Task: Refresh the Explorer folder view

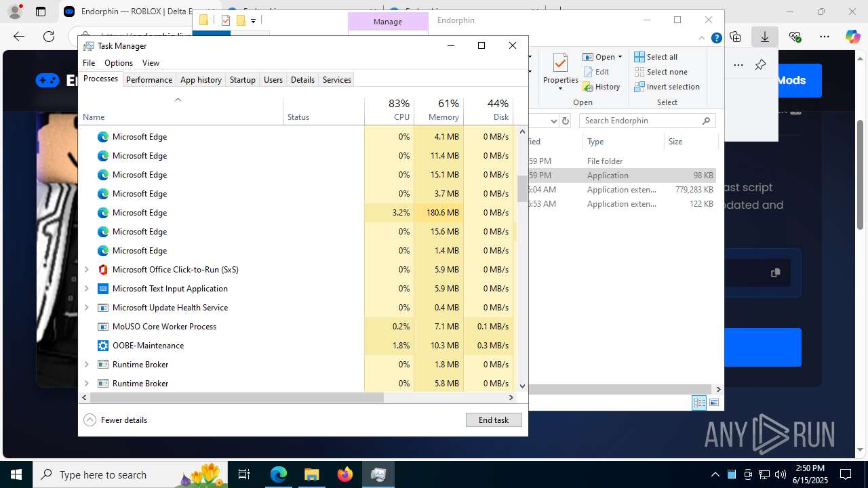Action: tap(566, 121)
